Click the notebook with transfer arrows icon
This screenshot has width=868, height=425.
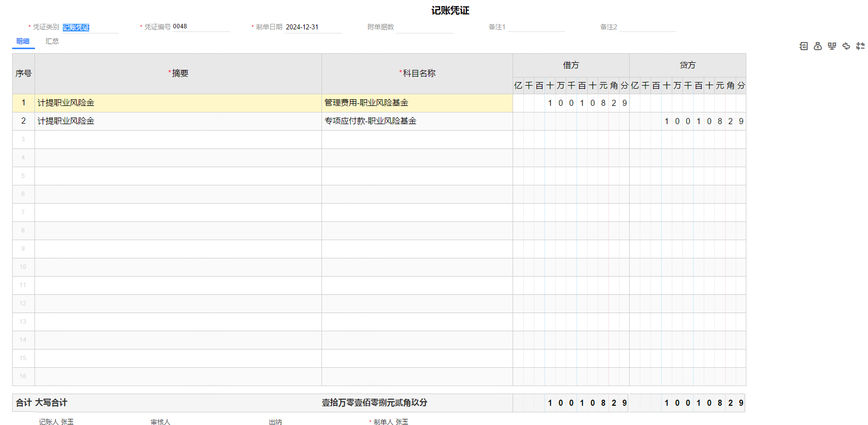tap(804, 46)
